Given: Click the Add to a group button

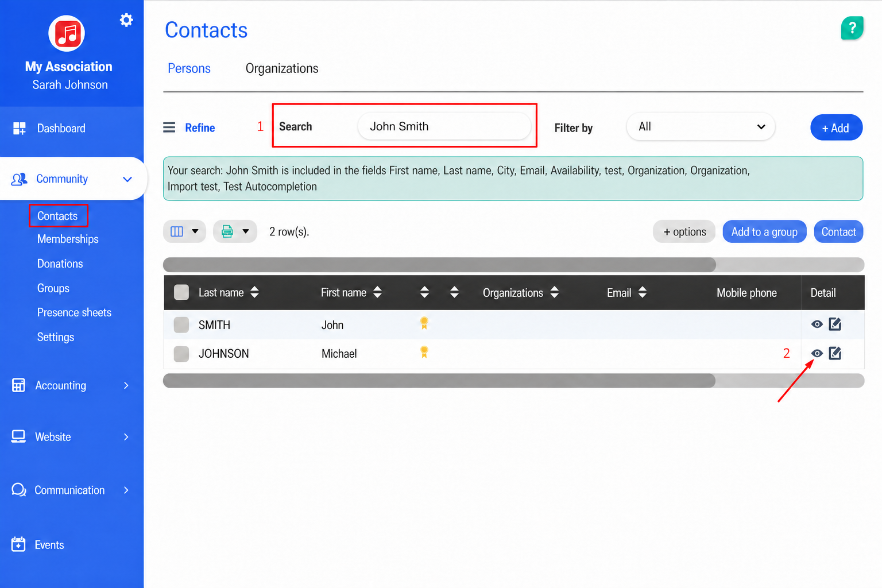Looking at the screenshot, I should coord(764,232).
